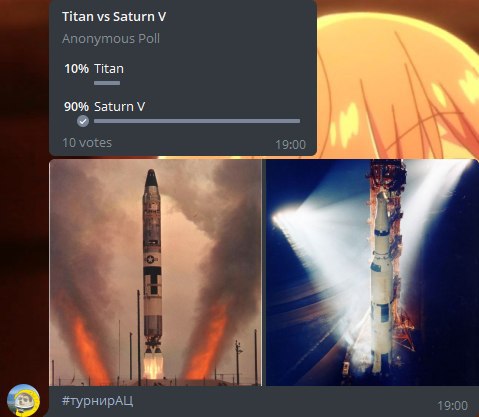Click the Saturn V 90% result bar
The width and height of the screenshot is (479, 417).
tap(197, 121)
